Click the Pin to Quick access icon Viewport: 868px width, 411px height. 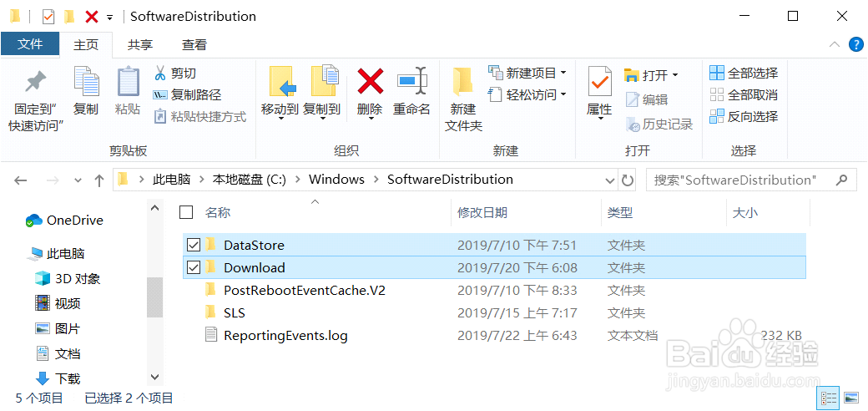[x=36, y=83]
